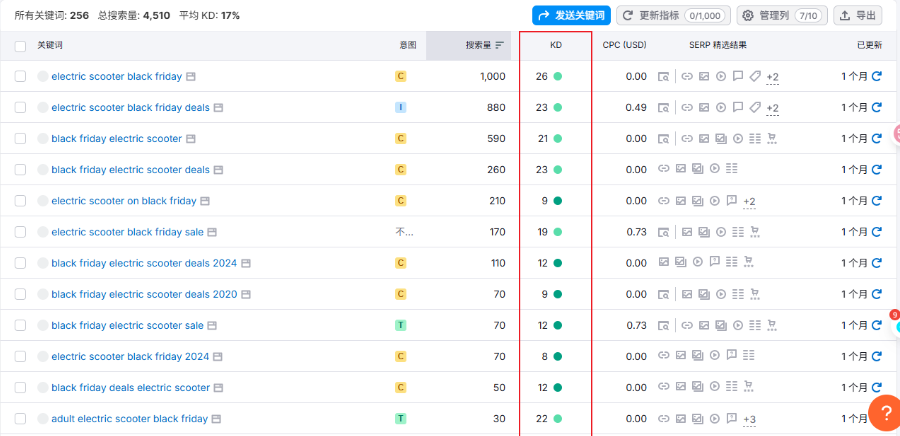Click the KD column header
The height and width of the screenshot is (436, 900).
click(x=556, y=46)
